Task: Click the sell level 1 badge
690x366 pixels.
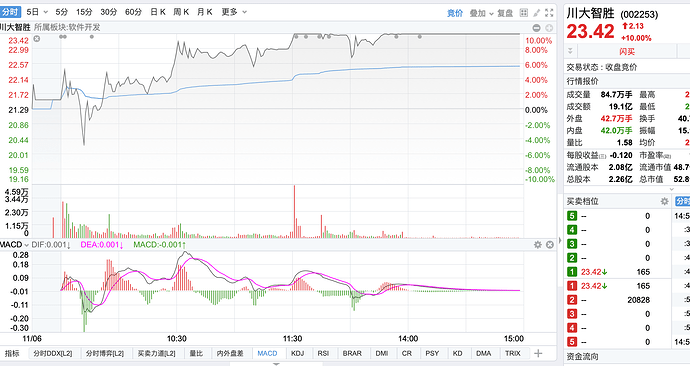Action: 572,272
